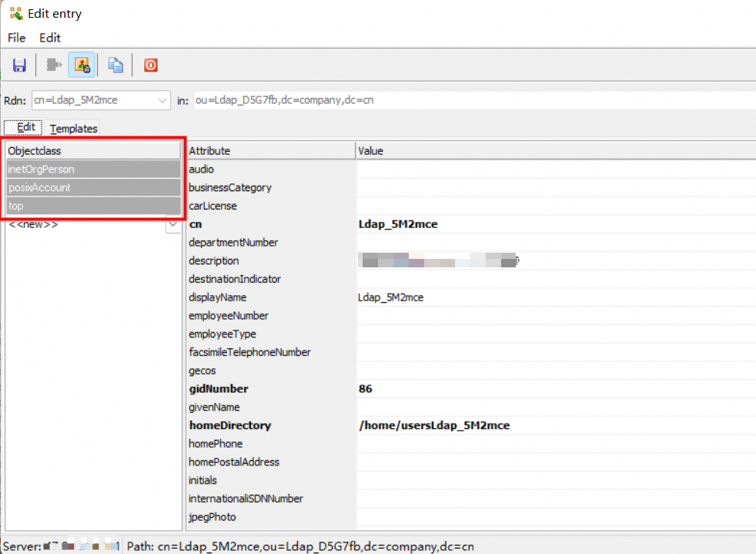Toggle the highlighted show-attributes toolbar icon

click(x=82, y=65)
